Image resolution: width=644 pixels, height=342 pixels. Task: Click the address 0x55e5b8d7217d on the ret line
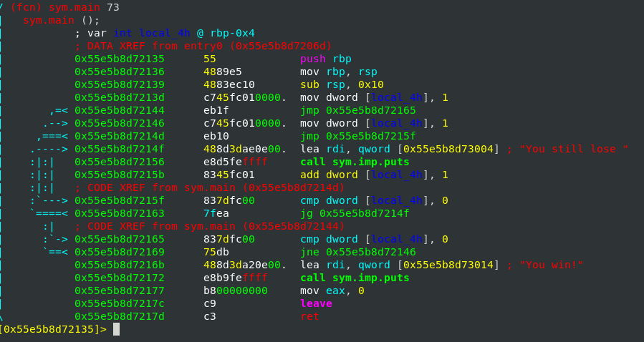coord(119,316)
